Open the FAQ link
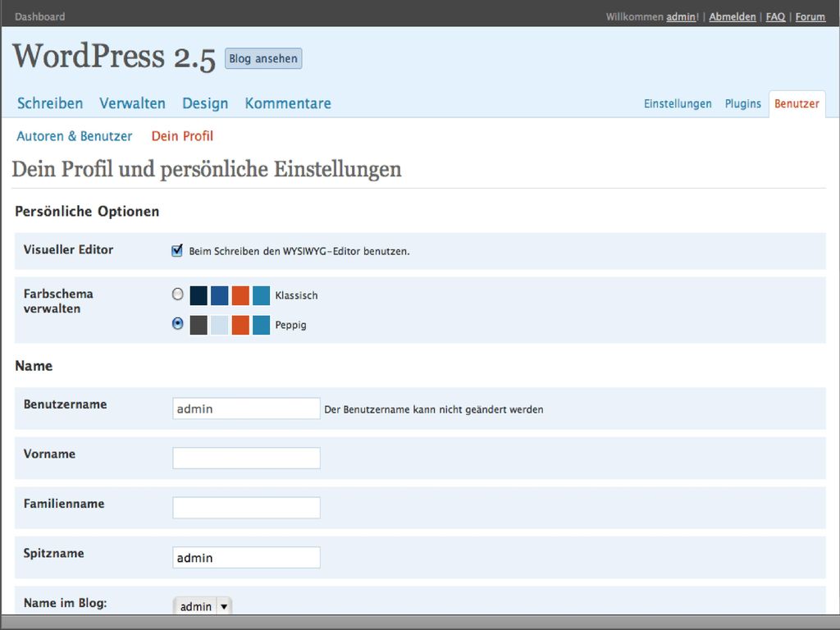The image size is (840, 630). point(775,16)
